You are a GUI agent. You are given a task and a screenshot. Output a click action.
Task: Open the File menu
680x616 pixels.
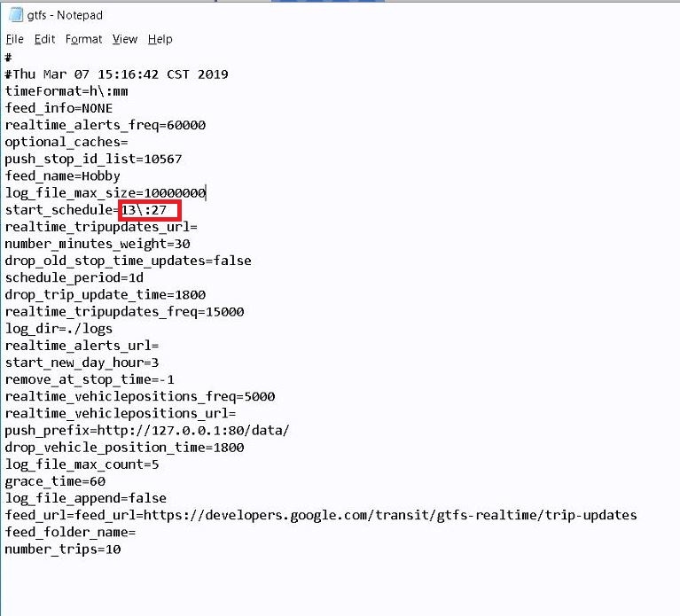[x=14, y=39]
